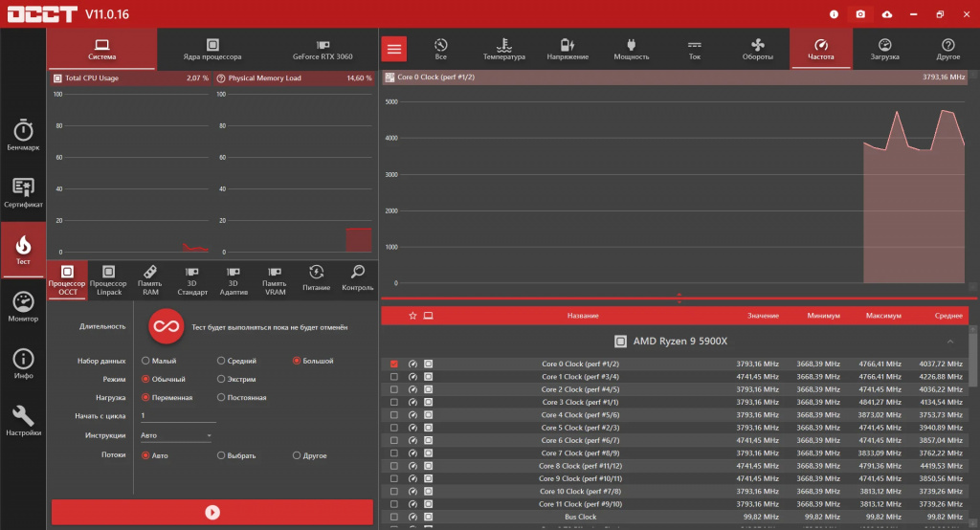
Task: Check the Core 8 Clock checkbox
Action: click(x=393, y=466)
